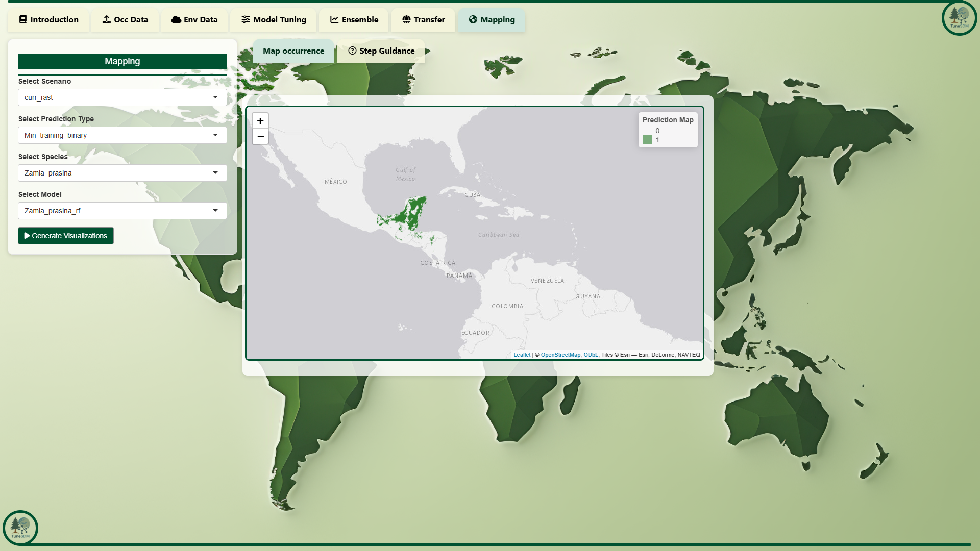The image size is (980, 551).
Task: Expand the Select Scenario dropdown
Action: [x=122, y=97]
